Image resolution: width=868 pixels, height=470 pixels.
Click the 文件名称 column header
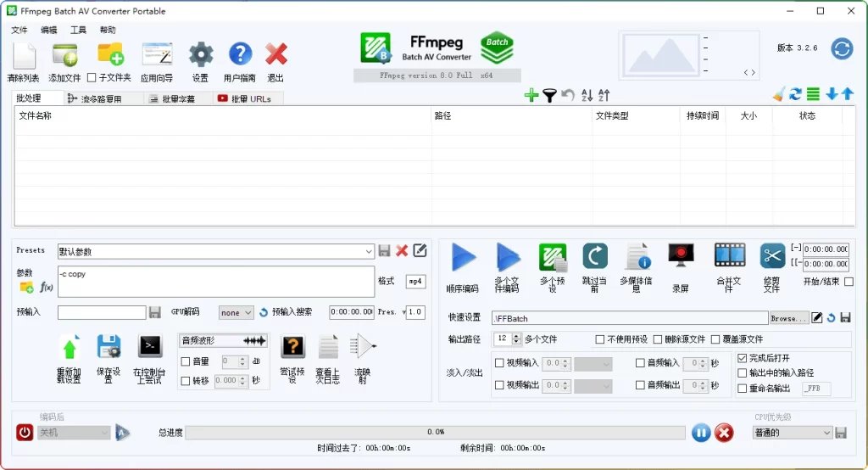(x=223, y=116)
